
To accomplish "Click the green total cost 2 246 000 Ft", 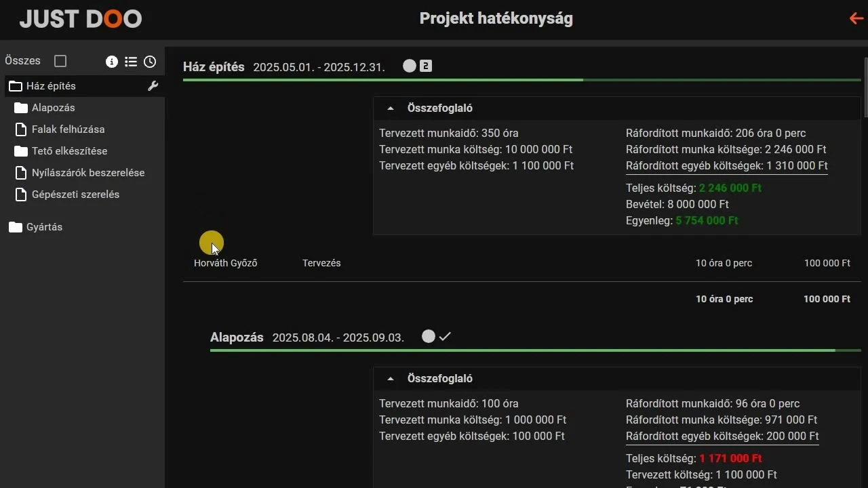I will tap(730, 188).
